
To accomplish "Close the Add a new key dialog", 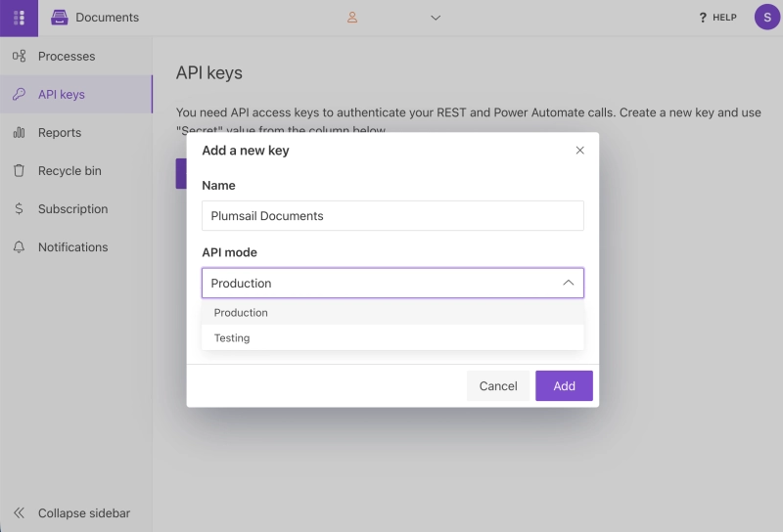I will [x=579, y=151].
